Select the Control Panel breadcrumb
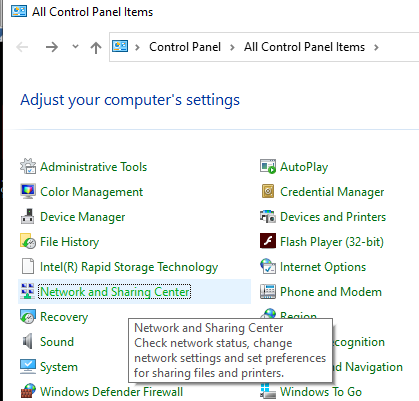 pyautogui.click(x=185, y=47)
